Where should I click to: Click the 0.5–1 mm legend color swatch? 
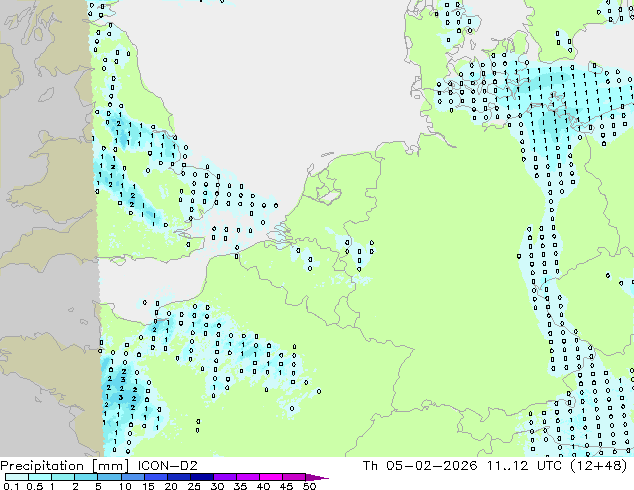coord(40,477)
